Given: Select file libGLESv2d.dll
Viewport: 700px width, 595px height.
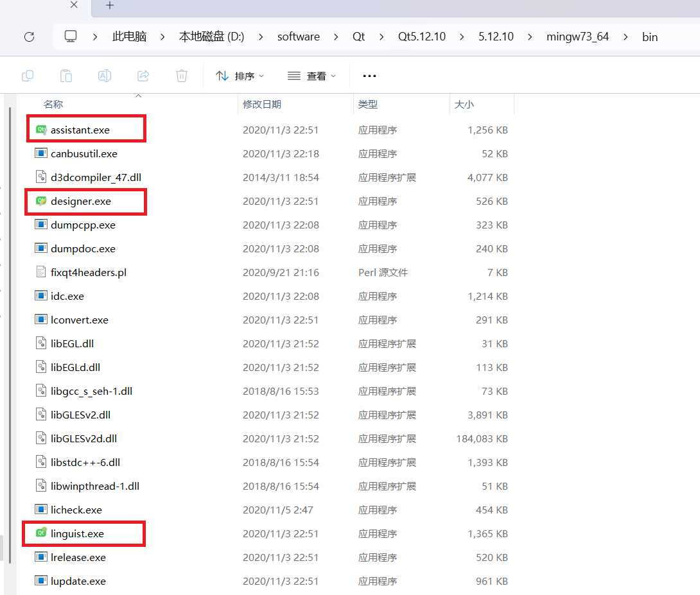Looking at the screenshot, I should coord(83,438).
